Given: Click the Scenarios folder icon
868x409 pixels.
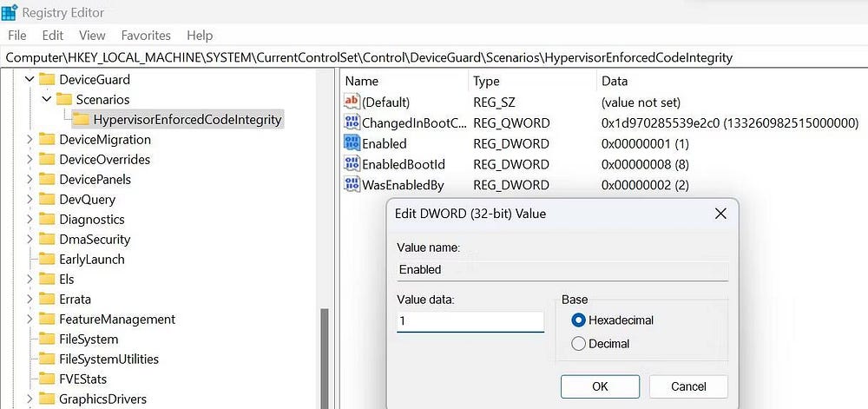Looking at the screenshot, I should (x=64, y=100).
